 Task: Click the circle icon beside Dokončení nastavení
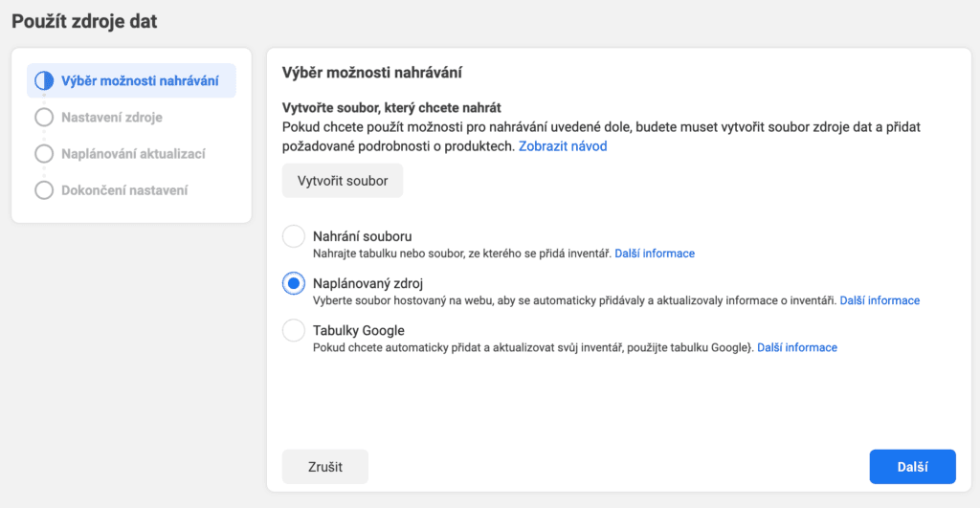44,190
